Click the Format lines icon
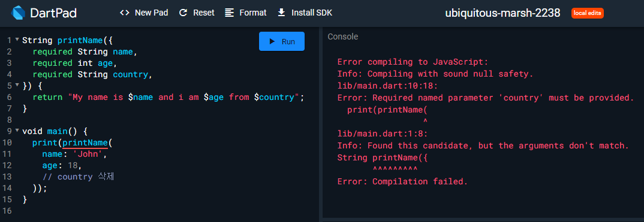The width and height of the screenshot is (644, 222). [x=230, y=13]
